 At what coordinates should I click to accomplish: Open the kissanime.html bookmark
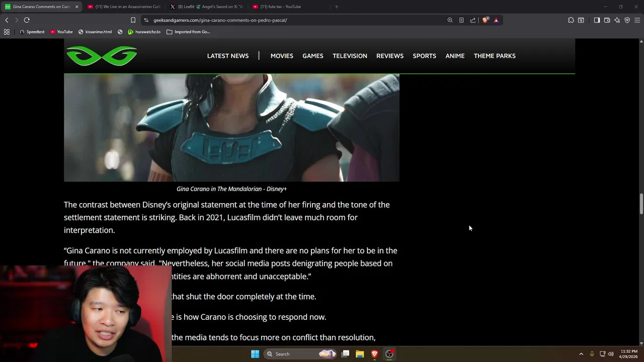tap(95, 32)
